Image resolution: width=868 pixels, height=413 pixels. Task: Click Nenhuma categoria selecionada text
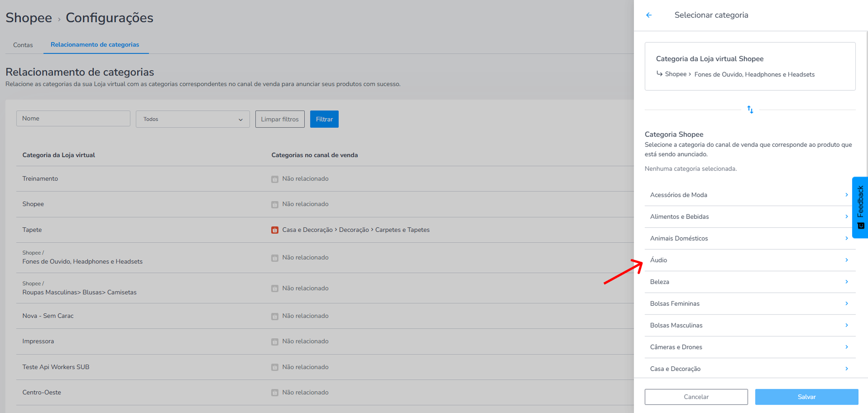click(691, 168)
